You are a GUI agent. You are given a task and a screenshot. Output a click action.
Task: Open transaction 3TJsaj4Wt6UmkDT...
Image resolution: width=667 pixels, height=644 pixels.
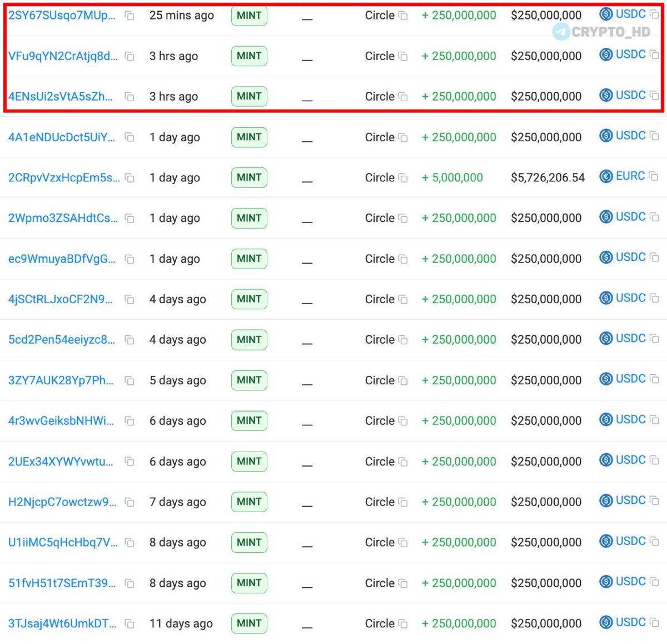point(62,623)
